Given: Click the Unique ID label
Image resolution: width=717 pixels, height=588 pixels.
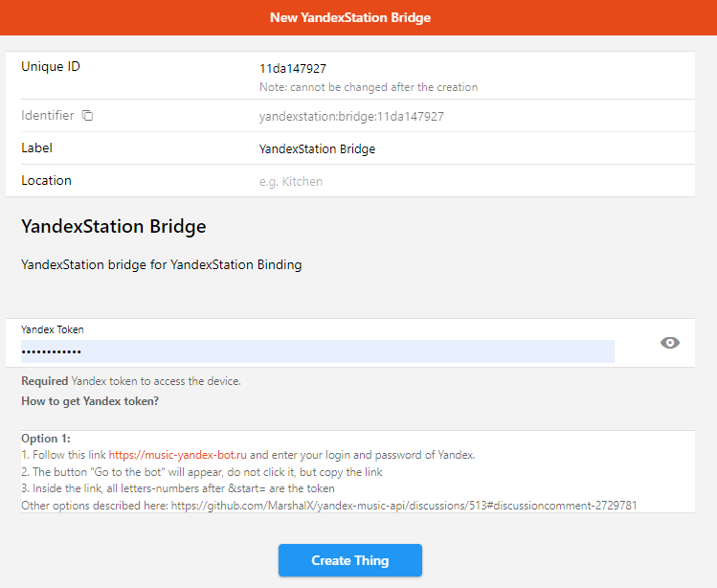Looking at the screenshot, I should [x=51, y=66].
